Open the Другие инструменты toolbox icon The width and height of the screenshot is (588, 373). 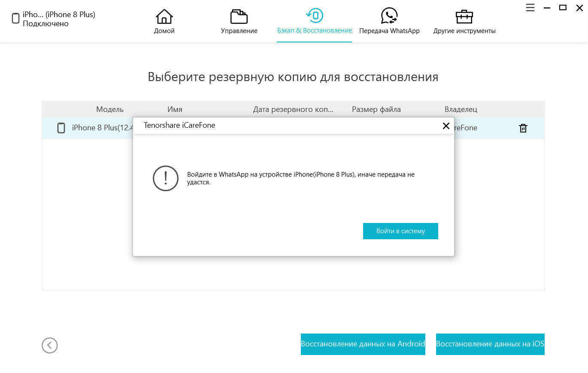(x=464, y=16)
